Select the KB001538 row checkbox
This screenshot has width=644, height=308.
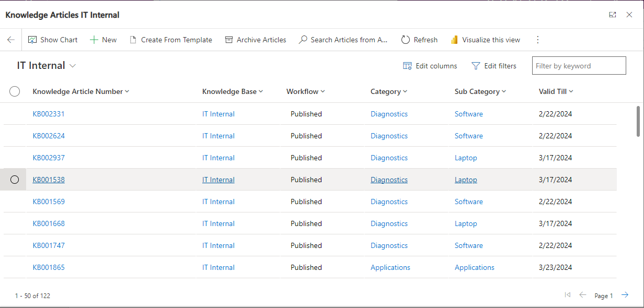tap(15, 180)
